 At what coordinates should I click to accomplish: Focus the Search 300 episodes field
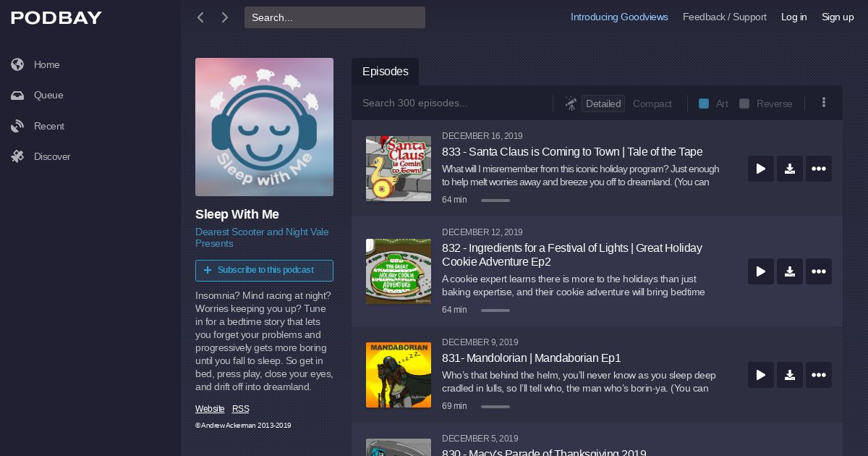coord(452,104)
